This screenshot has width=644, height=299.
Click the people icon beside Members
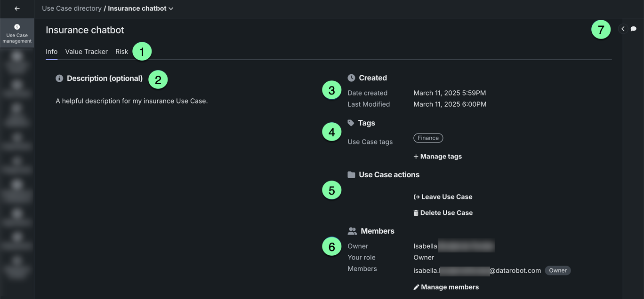point(352,231)
